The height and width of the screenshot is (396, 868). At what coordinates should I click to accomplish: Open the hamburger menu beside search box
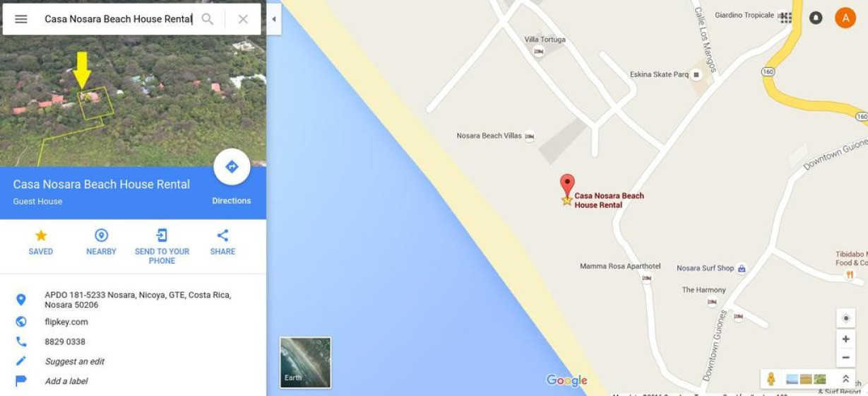point(21,19)
